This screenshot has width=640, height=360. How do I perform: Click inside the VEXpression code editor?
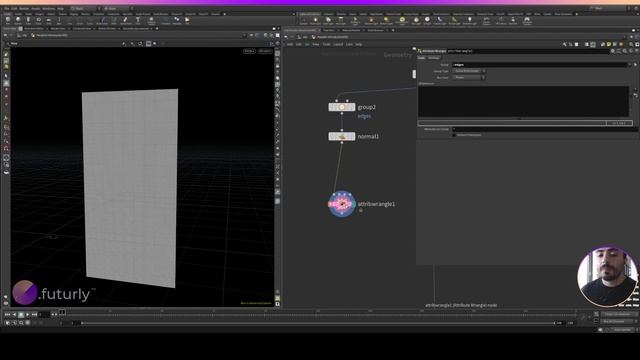(x=524, y=101)
